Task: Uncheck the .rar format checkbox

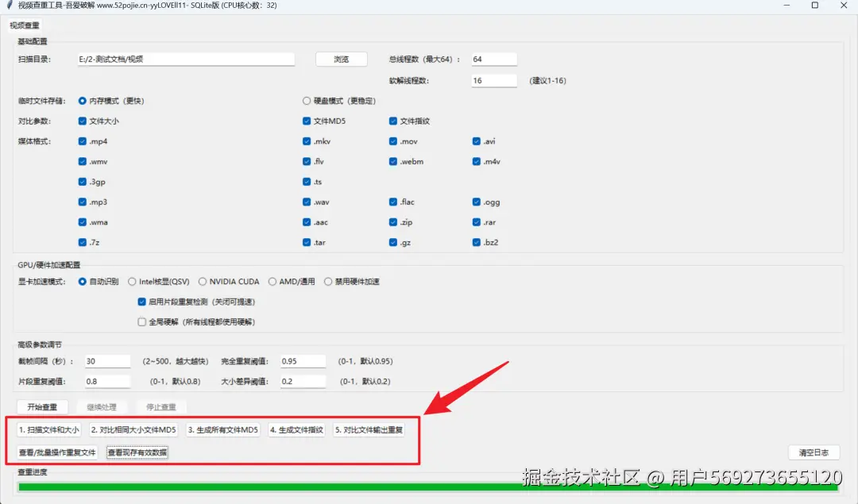Action: point(476,222)
